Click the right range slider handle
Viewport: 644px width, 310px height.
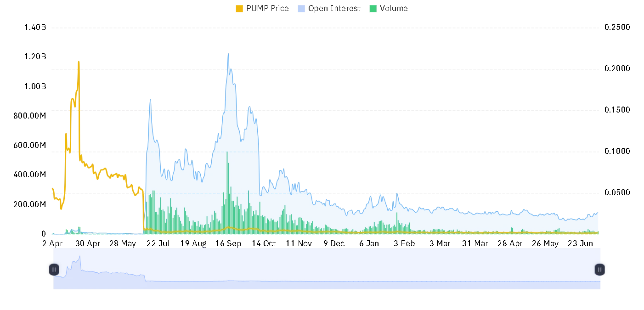(600, 270)
